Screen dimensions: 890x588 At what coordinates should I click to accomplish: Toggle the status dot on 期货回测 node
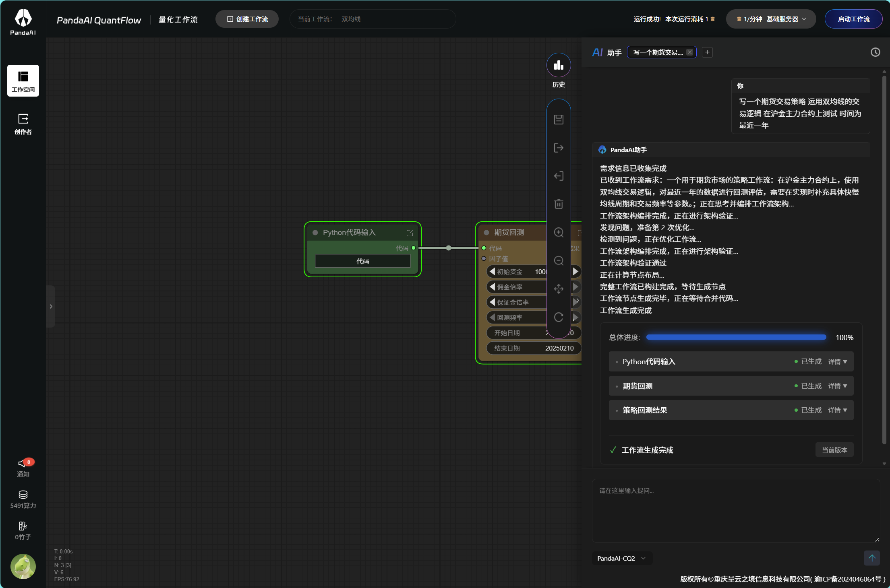click(486, 233)
